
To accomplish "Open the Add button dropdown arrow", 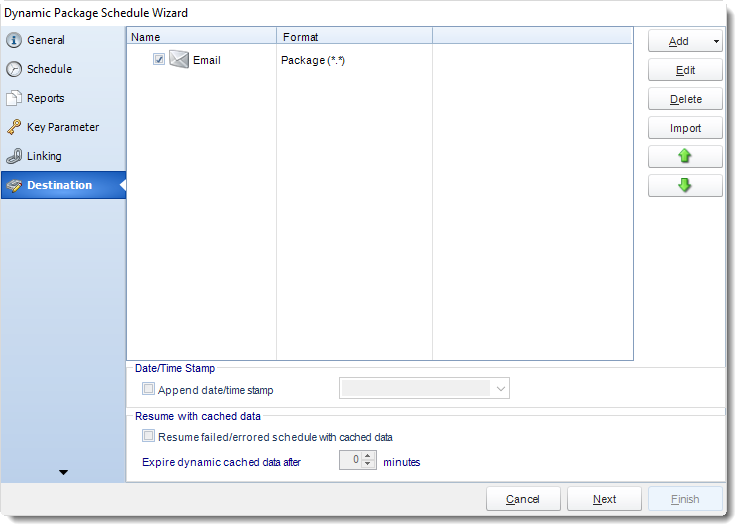I will click(716, 41).
